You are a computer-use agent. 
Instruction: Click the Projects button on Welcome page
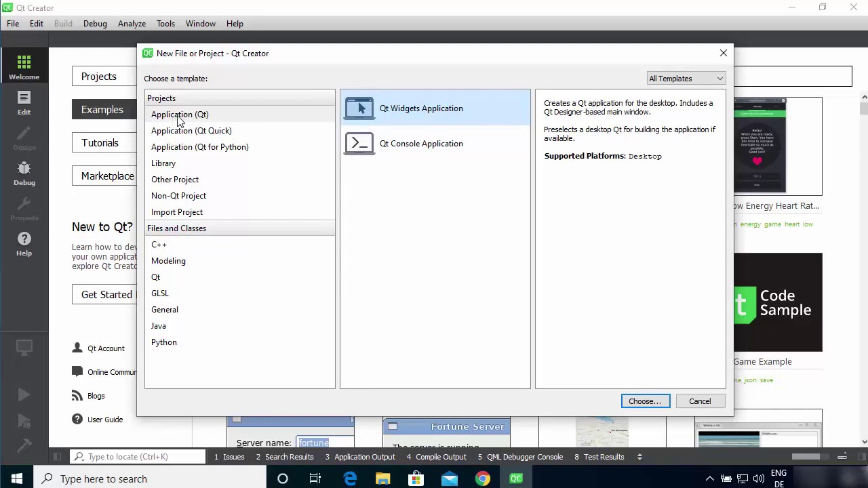coord(104,77)
